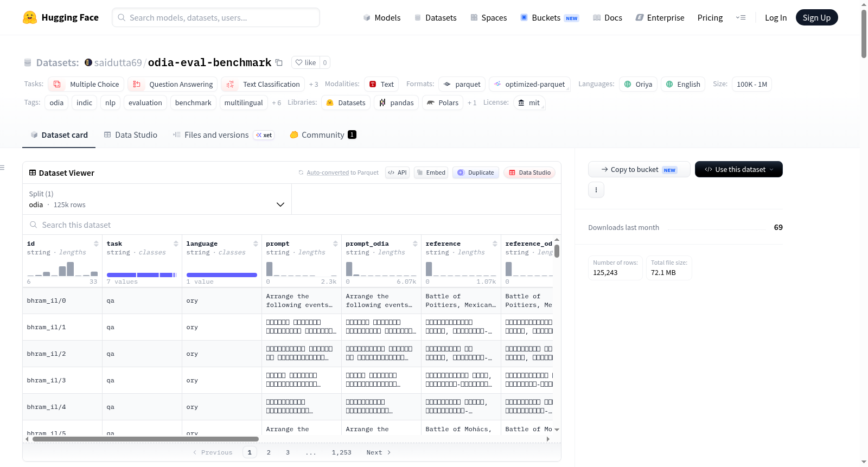Click the pandas library tag
This screenshot has height=467, width=868.
click(x=397, y=103)
